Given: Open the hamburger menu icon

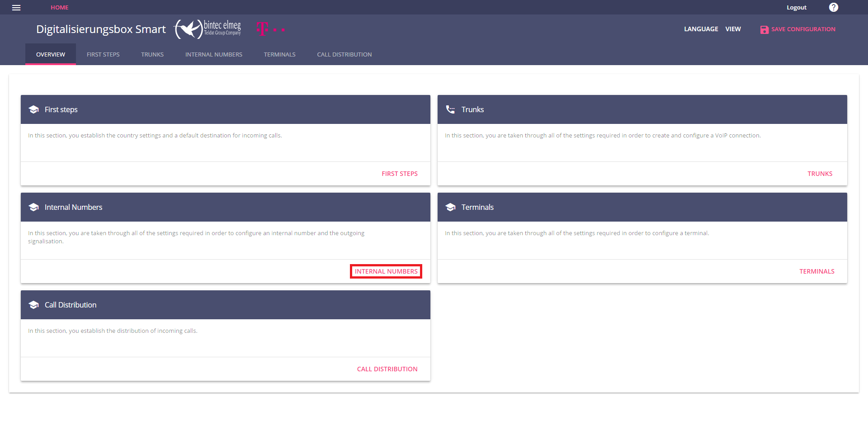Looking at the screenshot, I should pyautogui.click(x=16, y=8).
